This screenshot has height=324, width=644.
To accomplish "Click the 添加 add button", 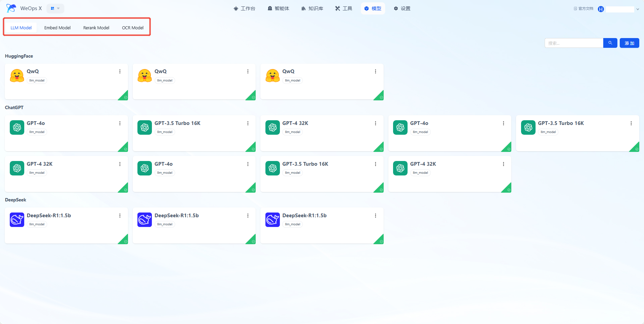I will [x=630, y=43].
